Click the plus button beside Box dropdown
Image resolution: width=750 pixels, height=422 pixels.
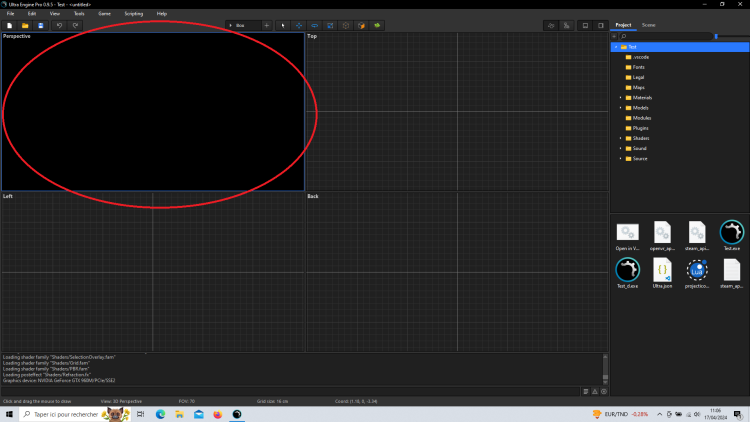(x=267, y=25)
